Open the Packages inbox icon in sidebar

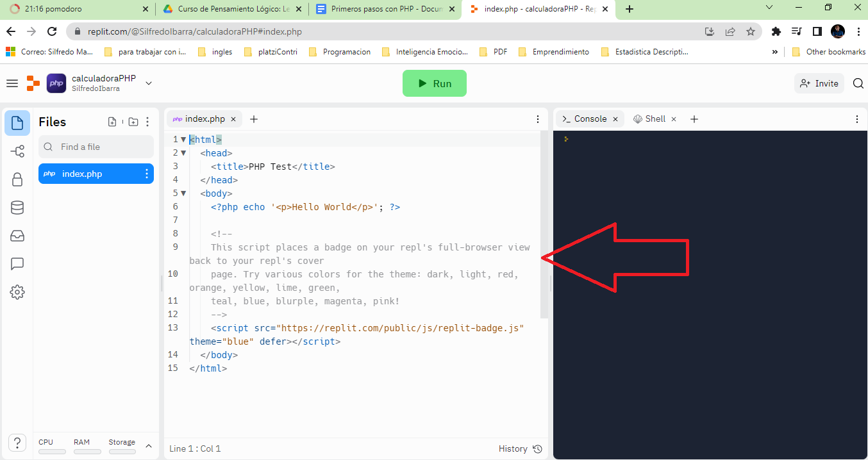[x=17, y=236]
